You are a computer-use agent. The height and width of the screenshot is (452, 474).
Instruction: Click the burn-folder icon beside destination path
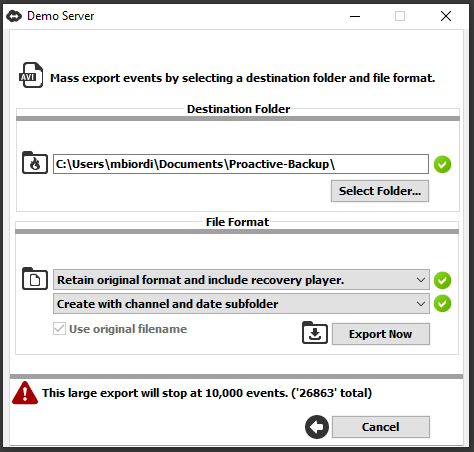tap(35, 163)
